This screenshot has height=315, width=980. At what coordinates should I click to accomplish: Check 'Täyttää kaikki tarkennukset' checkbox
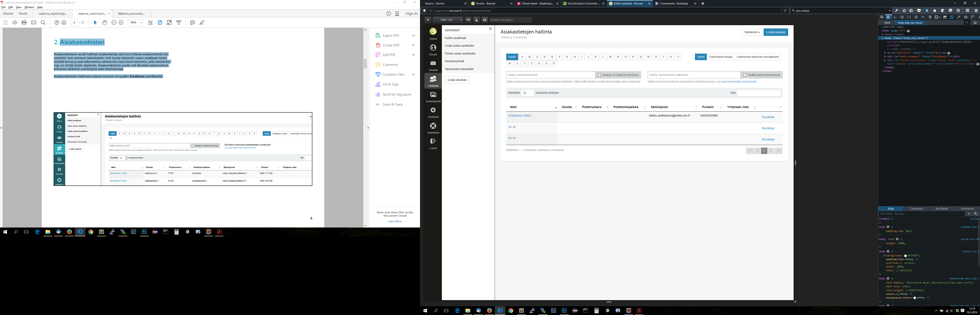[744, 75]
